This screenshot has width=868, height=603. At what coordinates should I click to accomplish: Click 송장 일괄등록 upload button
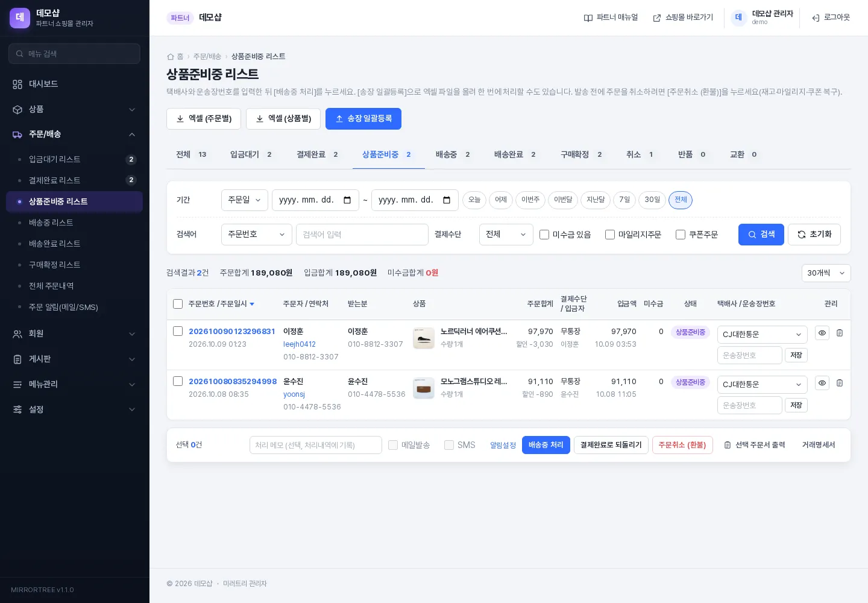point(363,119)
